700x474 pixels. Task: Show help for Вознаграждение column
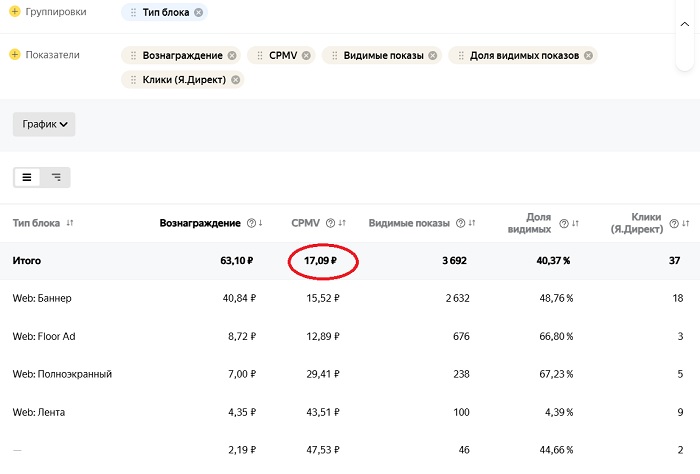tap(251, 223)
